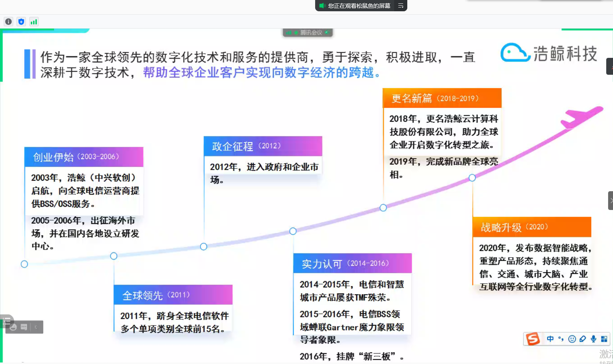Click the 浩鲸科技 cloud logo
Viewport: 613px width, 364px height.
tap(549, 53)
